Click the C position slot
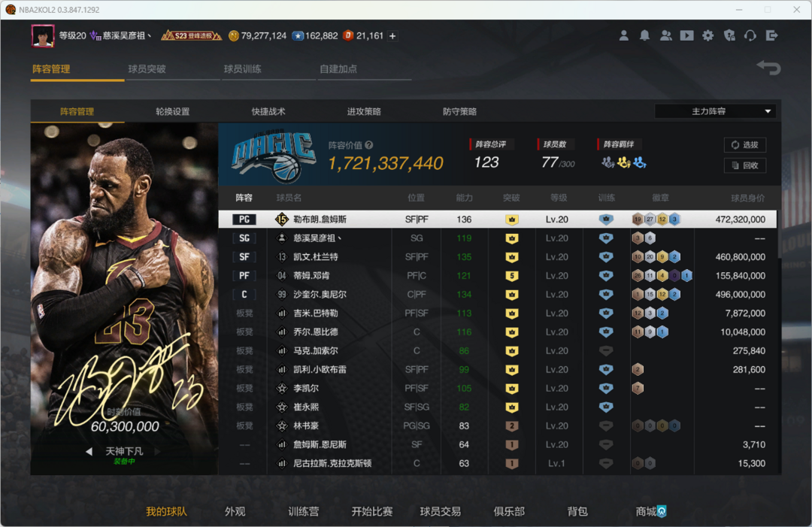Screen dimensions: 812x527 (x=244, y=295)
